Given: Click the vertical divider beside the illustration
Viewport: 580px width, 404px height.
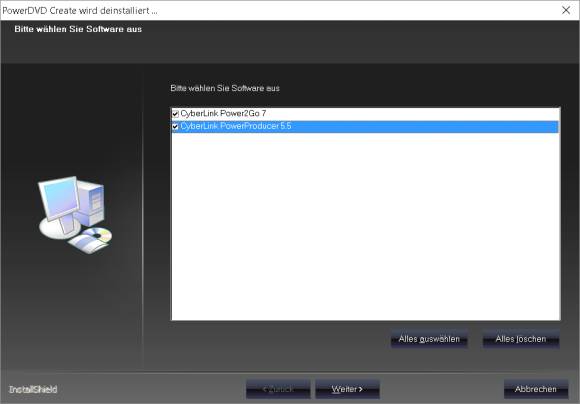Looking at the screenshot, I should pyautogui.click(x=143, y=218).
